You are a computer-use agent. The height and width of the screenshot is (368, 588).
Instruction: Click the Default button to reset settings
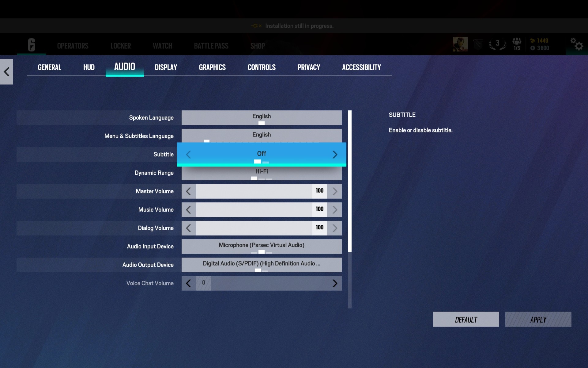click(466, 319)
